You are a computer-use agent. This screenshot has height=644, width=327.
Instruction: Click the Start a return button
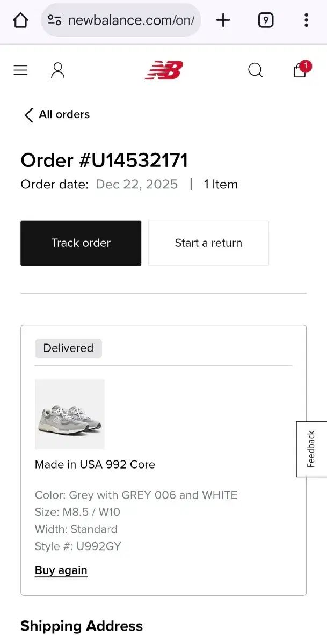tap(208, 243)
